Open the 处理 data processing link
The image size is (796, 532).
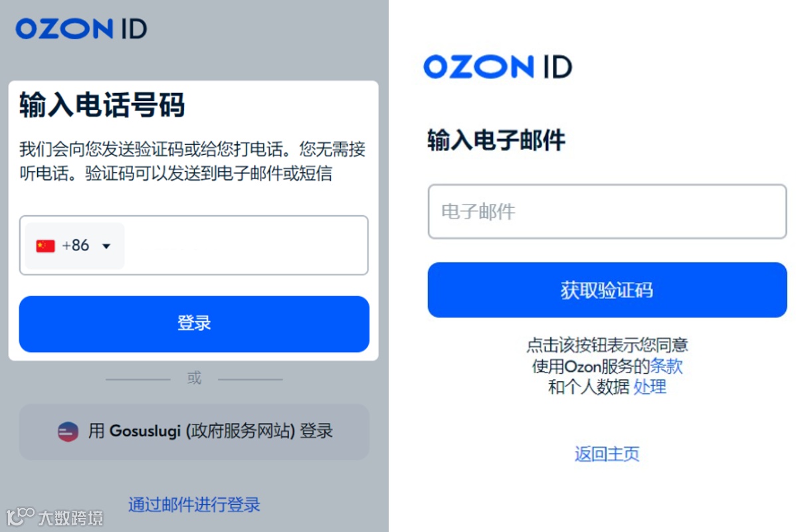tap(650, 387)
